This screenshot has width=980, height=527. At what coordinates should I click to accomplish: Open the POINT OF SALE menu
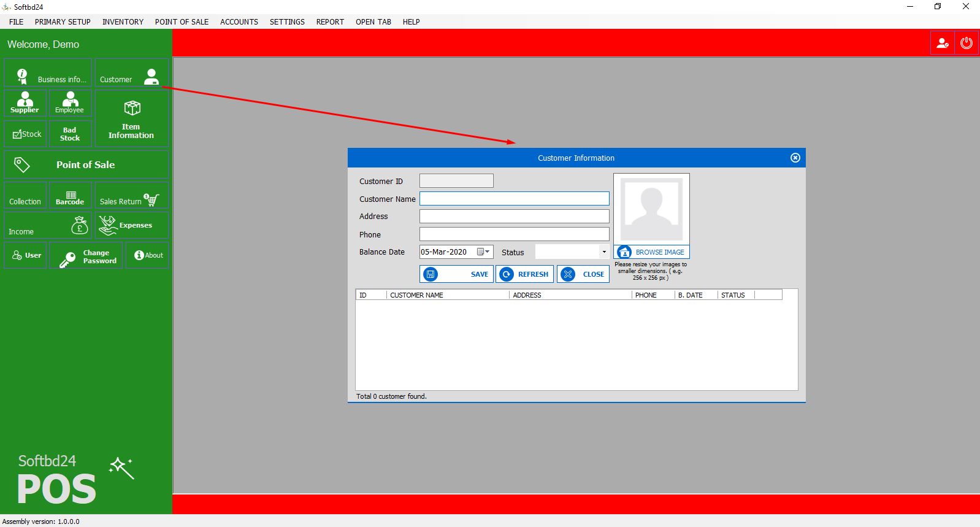[182, 21]
